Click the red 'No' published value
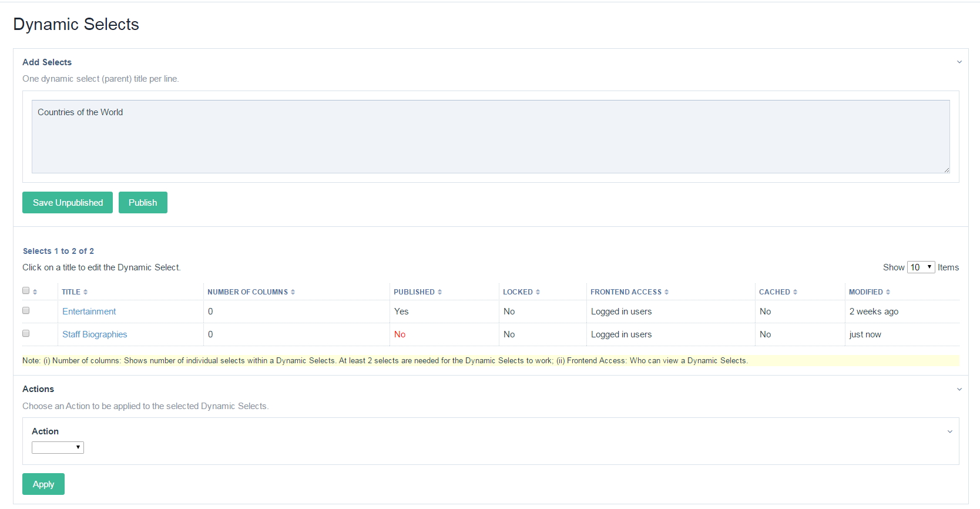The image size is (980, 509). click(400, 334)
